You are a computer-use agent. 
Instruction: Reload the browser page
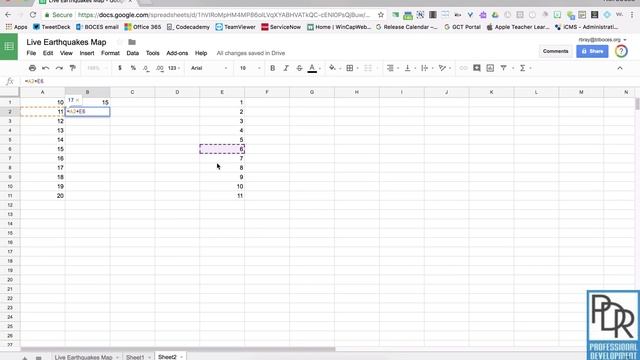coord(33,15)
